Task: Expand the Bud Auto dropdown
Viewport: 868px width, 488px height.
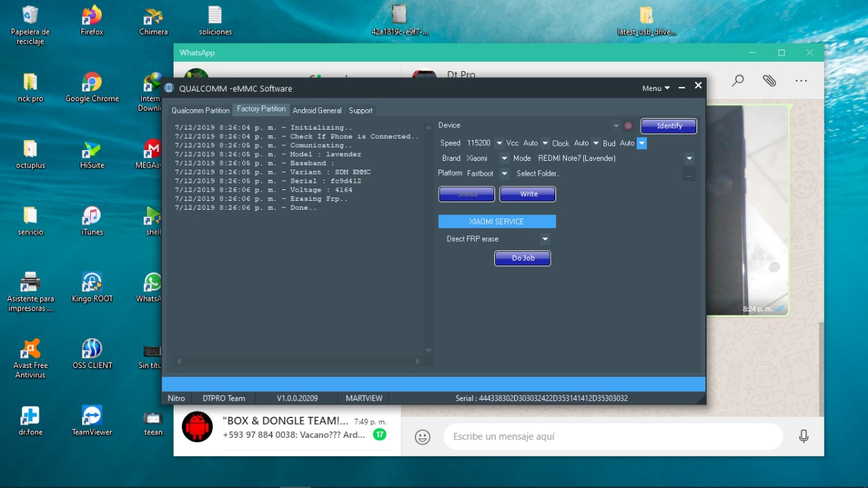Action: click(642, 143)
